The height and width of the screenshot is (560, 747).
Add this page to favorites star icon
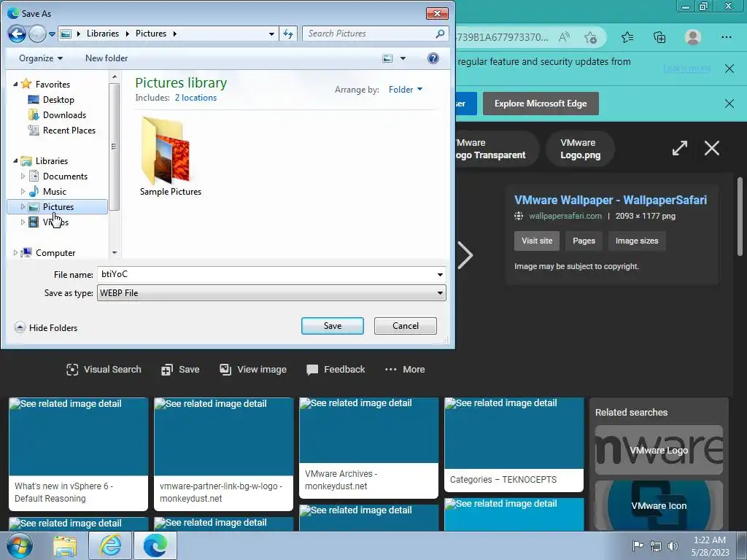(591, 37)
